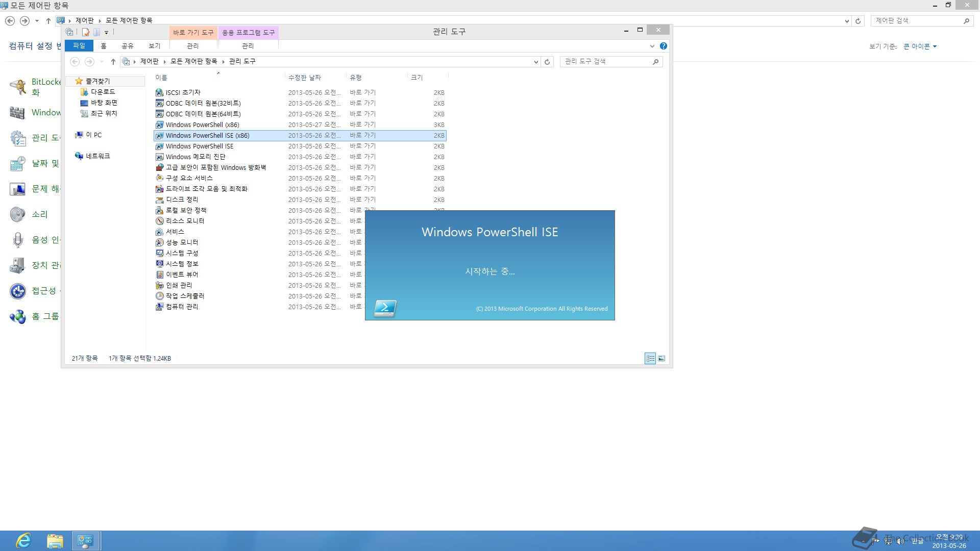Open the volume icon in system tray

tap(900, 541)
